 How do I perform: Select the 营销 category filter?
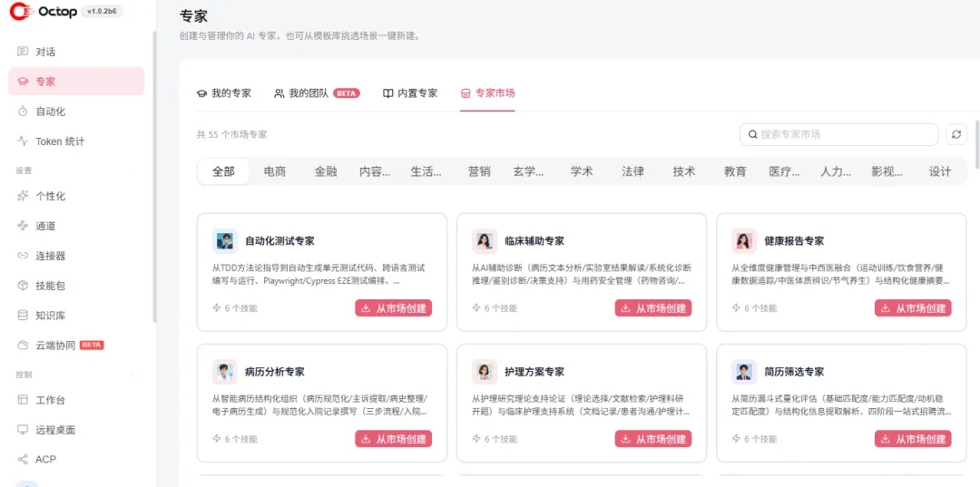click(479, 171)
